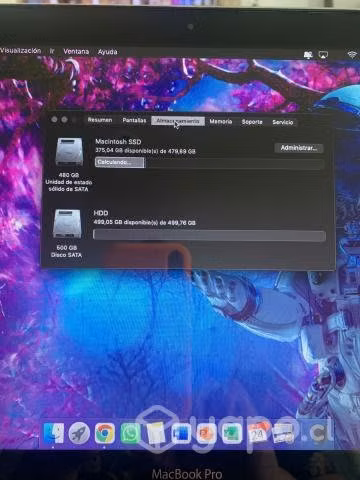Click the Macintosh SSD storage usage bar
The width and height of the screenshot is (360, 480).
point(209,163)
